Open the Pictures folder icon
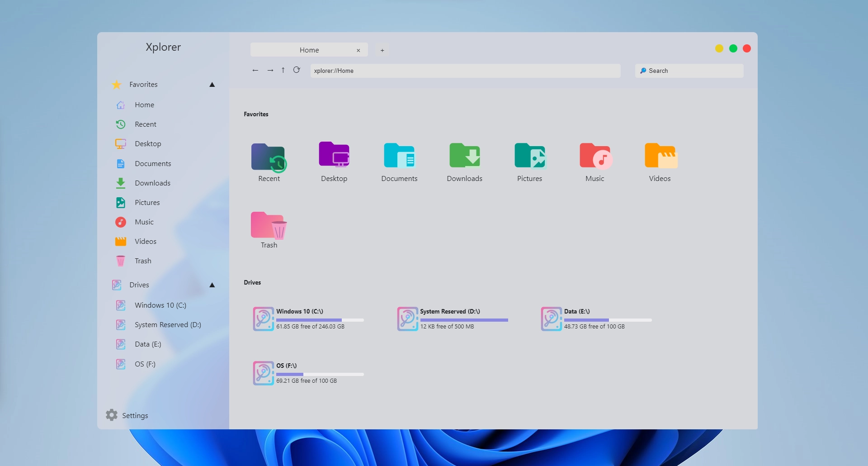This screenshot has height=466, width=868. point(529,156)
